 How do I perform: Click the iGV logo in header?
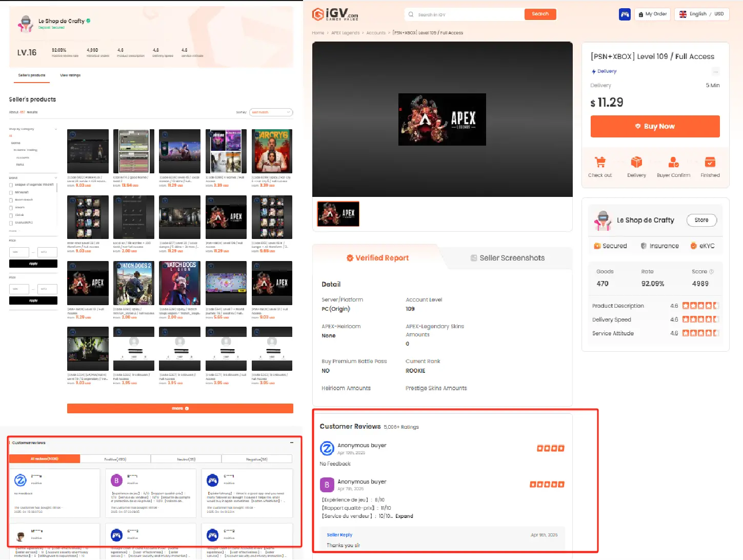335,14
